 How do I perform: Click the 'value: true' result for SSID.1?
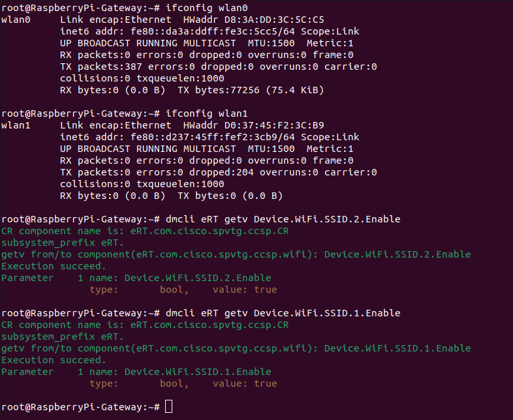(x=245, y=383)
